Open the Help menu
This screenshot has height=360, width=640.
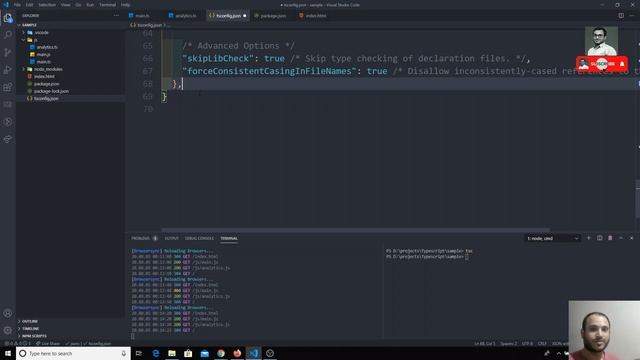(125, 5)
